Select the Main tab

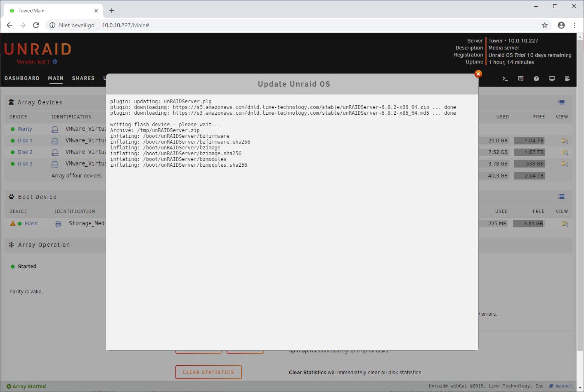click(x=56, y=78)
